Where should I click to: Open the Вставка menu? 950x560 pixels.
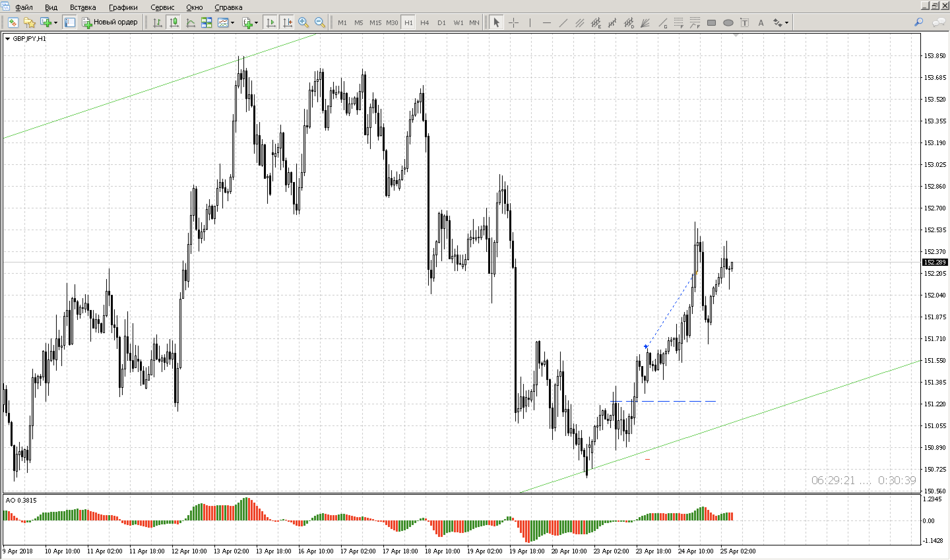[x=83, y=7]
